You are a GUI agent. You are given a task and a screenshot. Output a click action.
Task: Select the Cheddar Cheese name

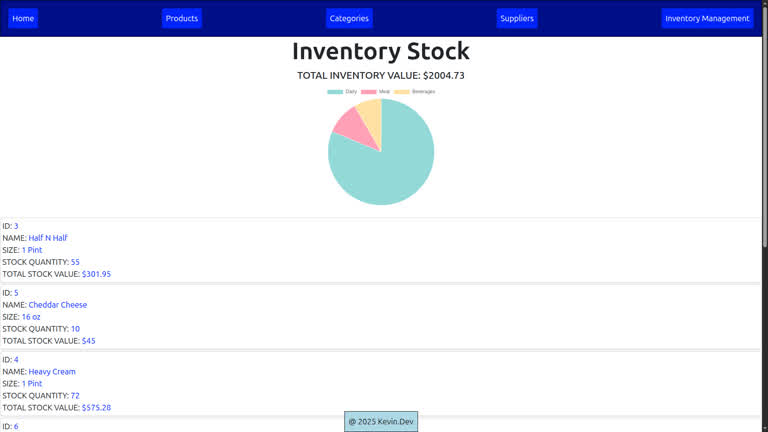(58, 305)
